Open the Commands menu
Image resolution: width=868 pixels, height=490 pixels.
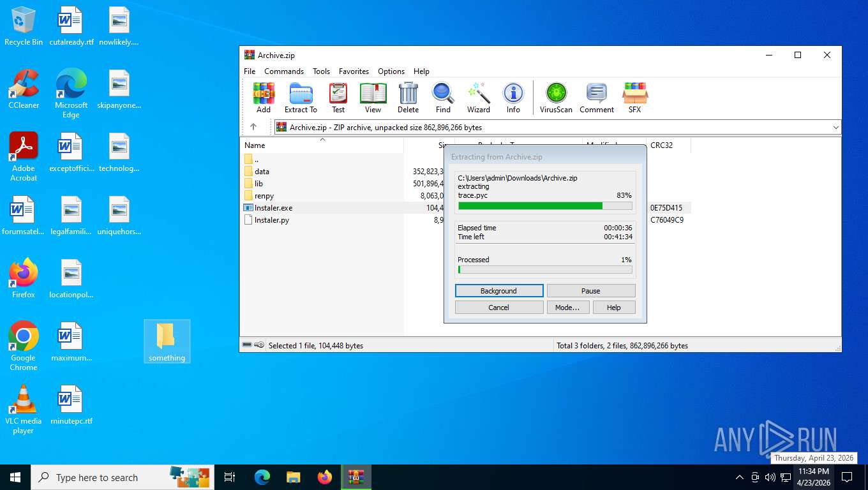(x=284, y=71)
